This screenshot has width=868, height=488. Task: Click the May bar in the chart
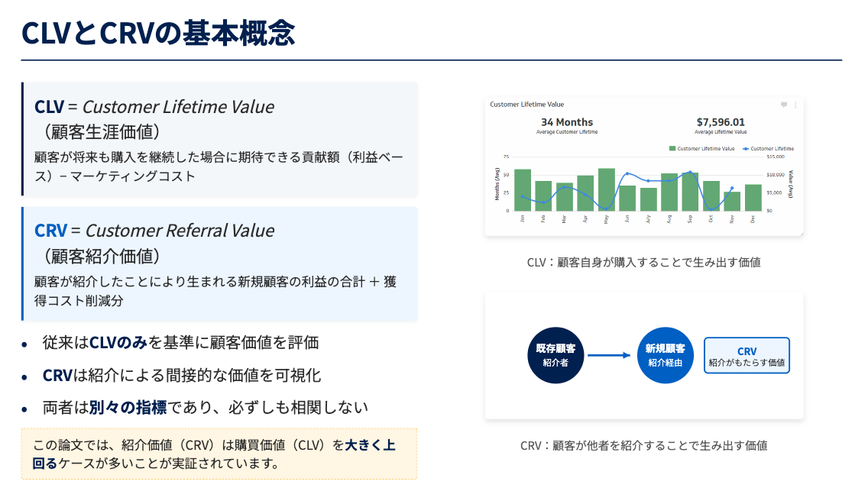click(x=607, y=189)
